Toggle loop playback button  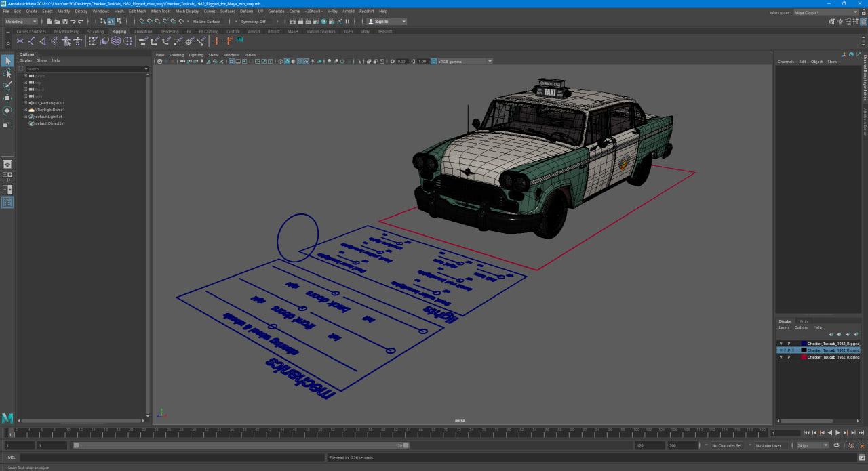coord(835,445)
